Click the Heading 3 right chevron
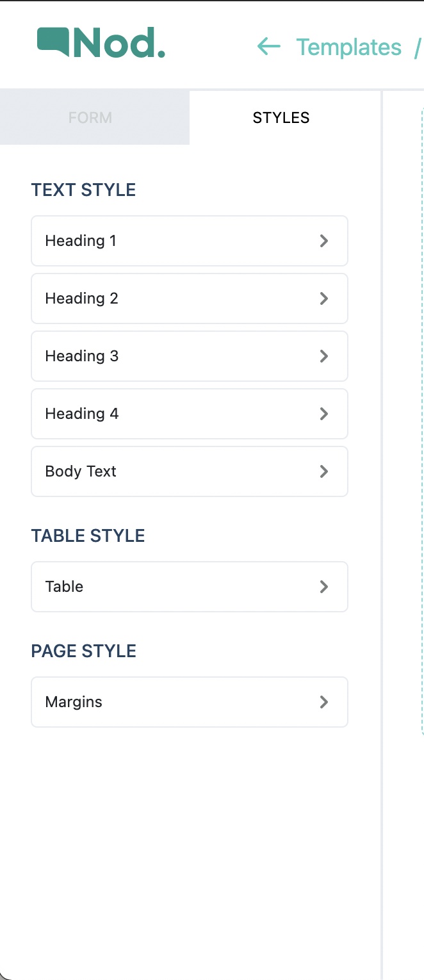The width and height of the screenshot is (424, 980). click(324, 356)
